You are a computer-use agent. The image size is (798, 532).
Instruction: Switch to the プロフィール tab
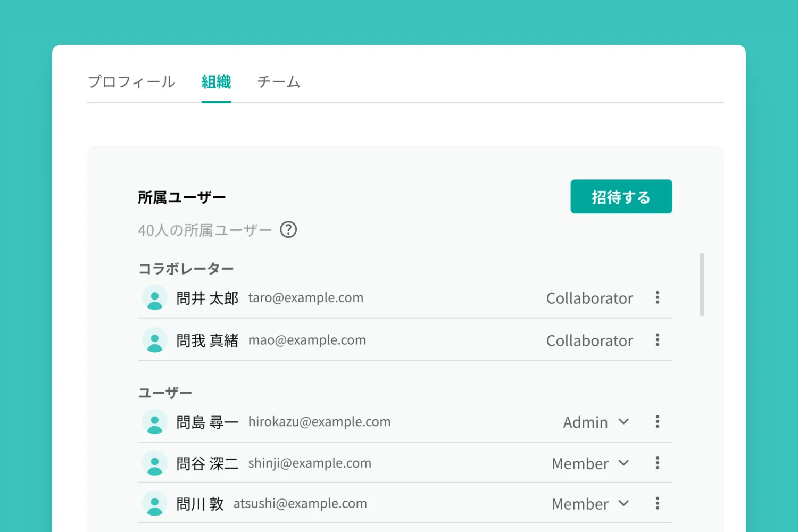click(x=131, y=82)
